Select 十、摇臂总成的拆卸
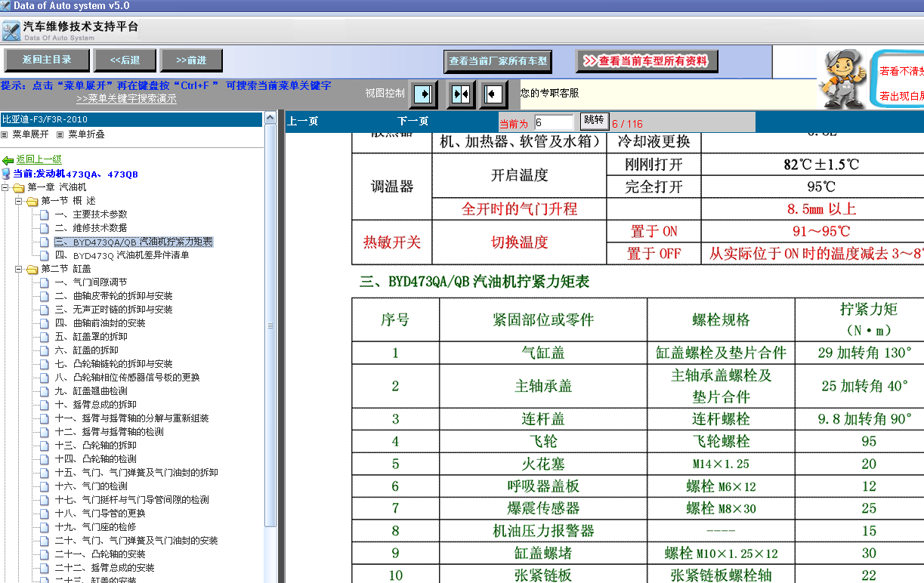This screenshot has height=583, width=924. [x=95, y=405]
